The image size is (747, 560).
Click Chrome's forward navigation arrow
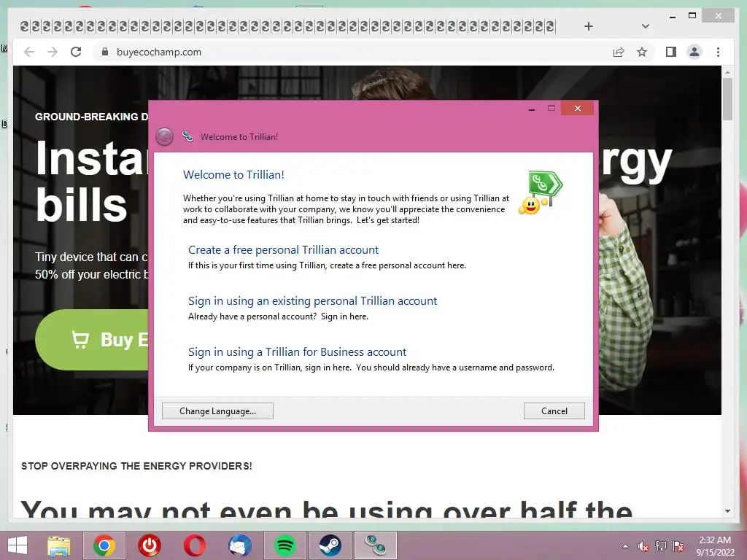coord(53,52)
